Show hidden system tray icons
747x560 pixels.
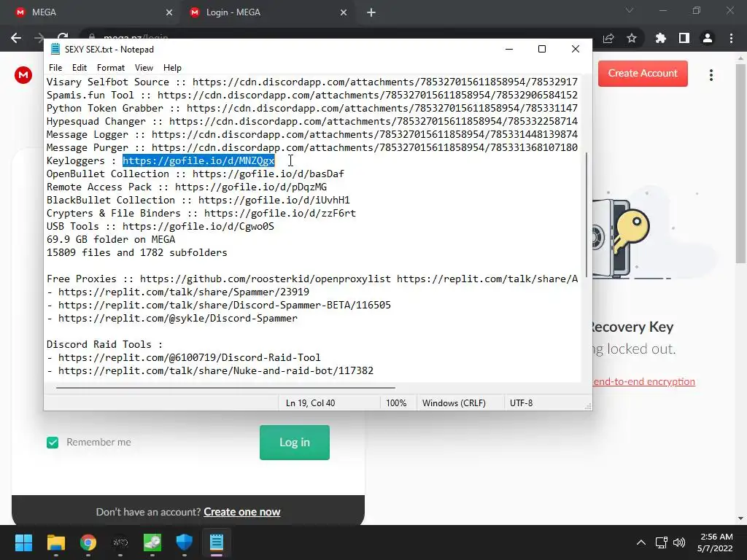pos(641,542)
